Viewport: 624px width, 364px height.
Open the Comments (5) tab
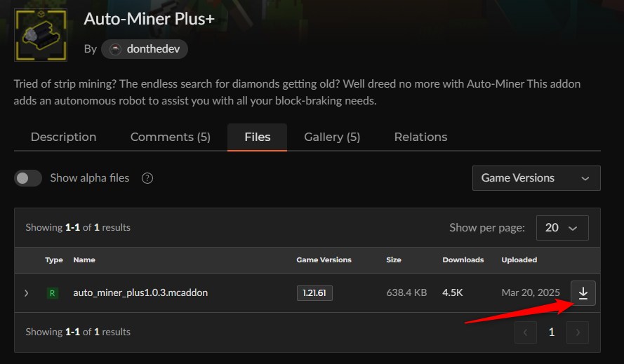(x=171, y=137)
